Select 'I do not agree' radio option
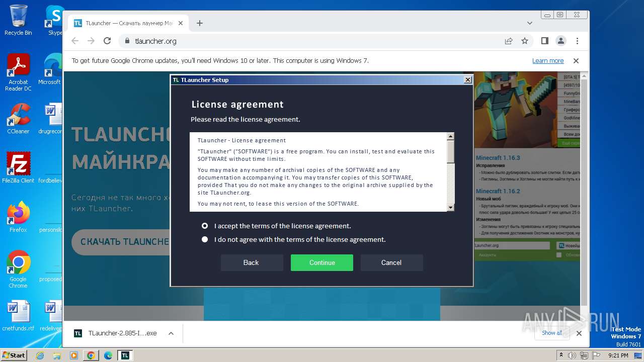Image resolution: width=644 pixels, height=362 pixels. coord(205,239)
